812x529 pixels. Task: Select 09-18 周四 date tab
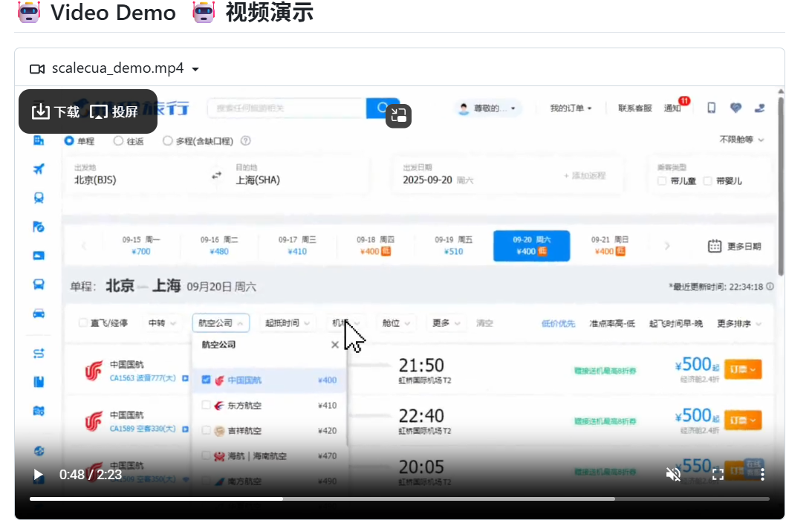coord(375,246)
